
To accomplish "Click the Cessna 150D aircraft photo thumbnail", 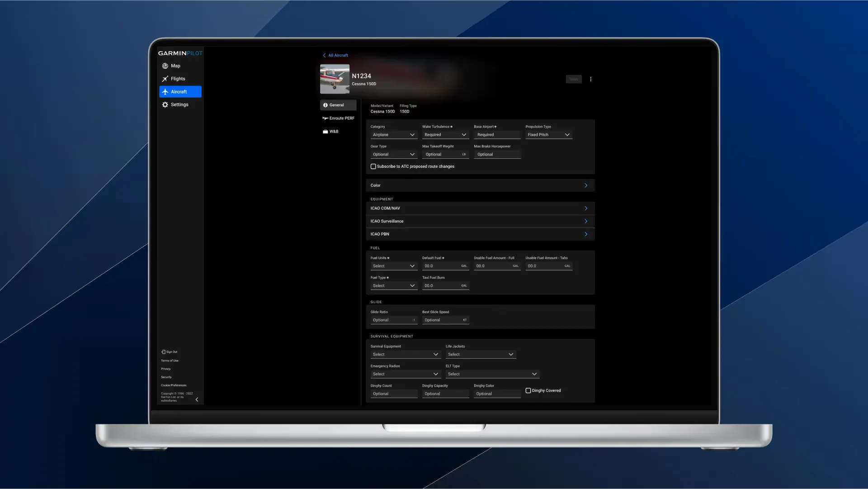I will tap(335, 79).
